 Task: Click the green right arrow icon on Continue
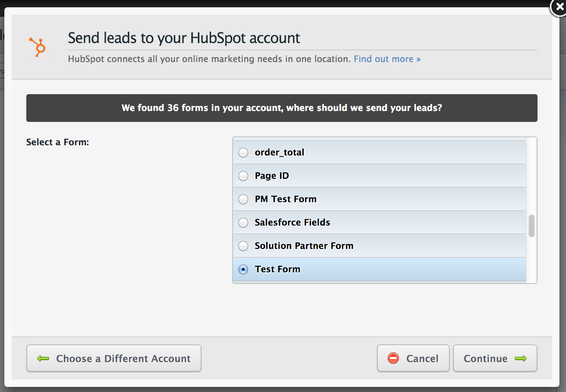click(x=520, y=358)
